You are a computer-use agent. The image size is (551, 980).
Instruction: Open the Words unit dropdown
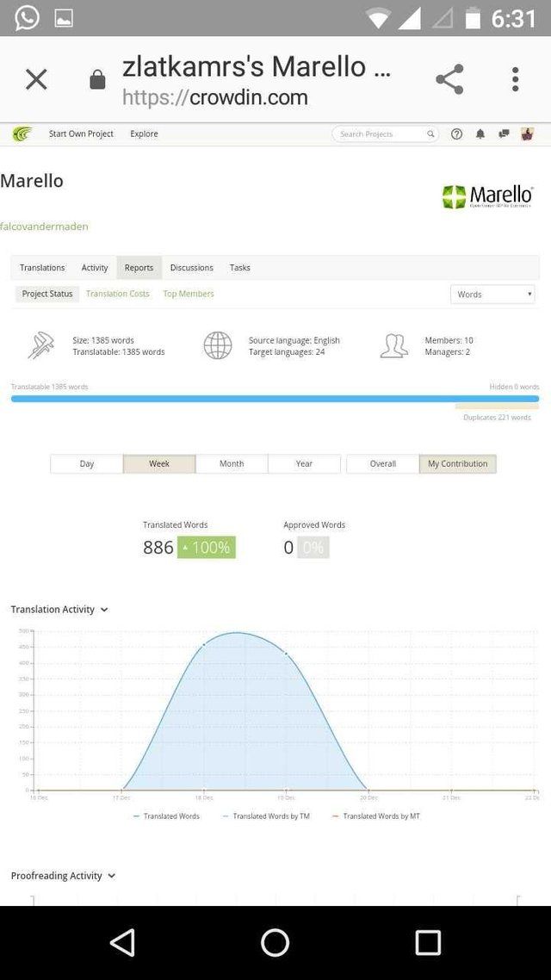click(492, 295)
